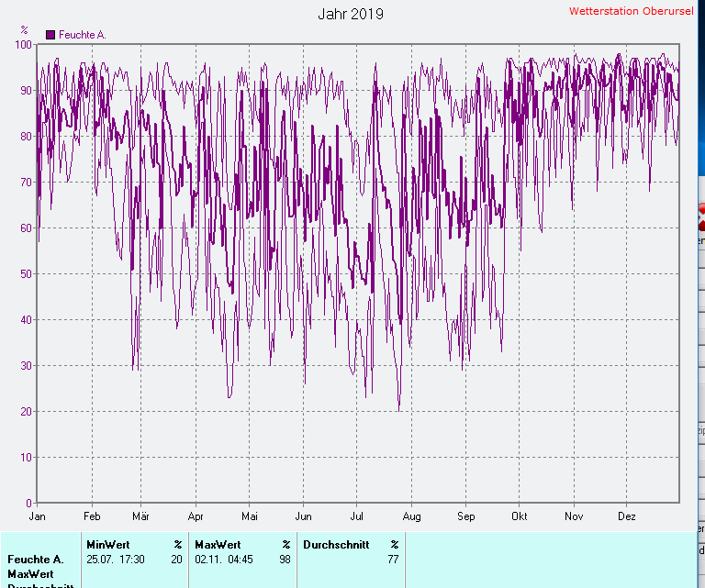Click the 'Aug' month label
Viewport: 705px width, 588px height.
pyautogui.click(x=411, y=516)
